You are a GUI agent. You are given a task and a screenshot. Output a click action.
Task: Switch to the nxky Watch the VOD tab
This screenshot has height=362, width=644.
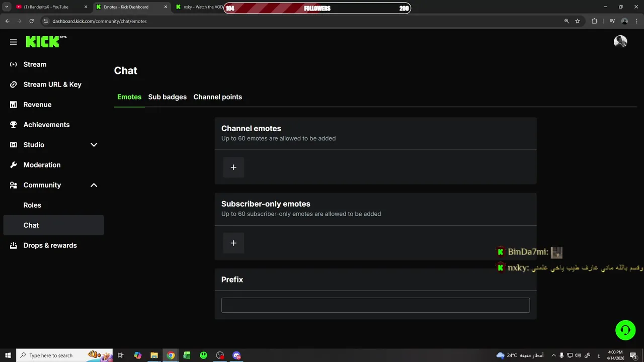pyautogui.click(x=199, y=7)
